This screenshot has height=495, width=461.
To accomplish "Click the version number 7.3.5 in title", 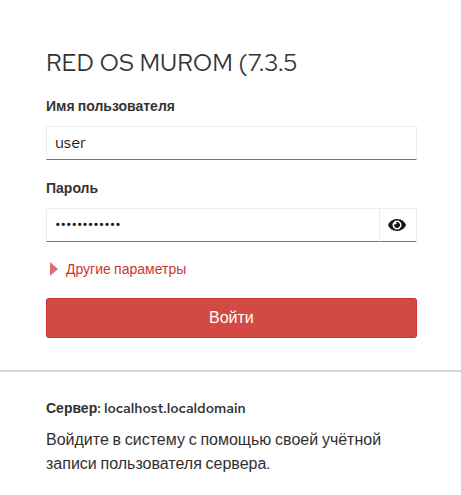I will click(x=272, y=63).
